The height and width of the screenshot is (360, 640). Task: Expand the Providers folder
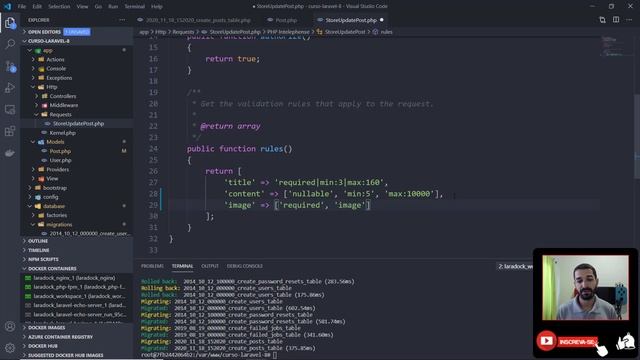pos(77,169)
